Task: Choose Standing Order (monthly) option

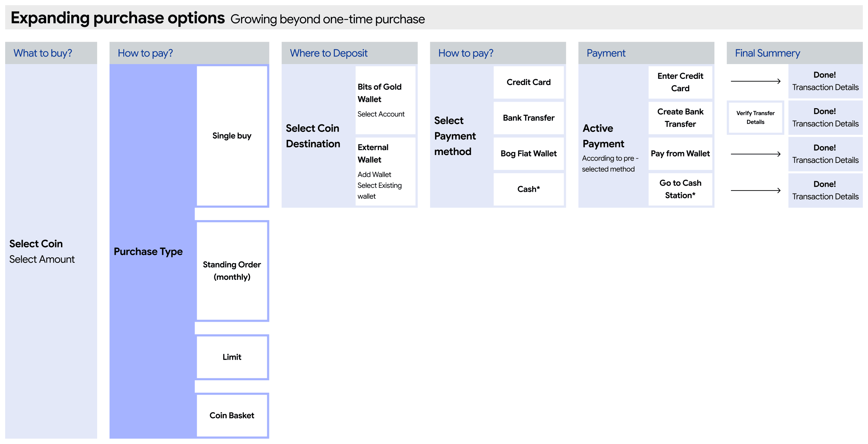Action: pyautogui.click(x=232, y=271)
